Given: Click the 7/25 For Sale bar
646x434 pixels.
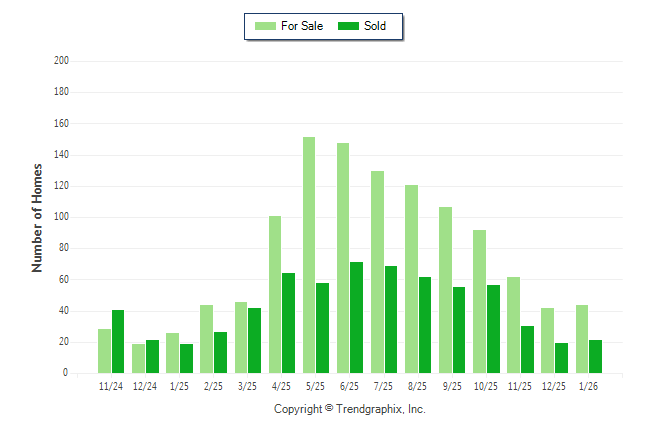Looking at the screenshot, I should pos(377,271).
